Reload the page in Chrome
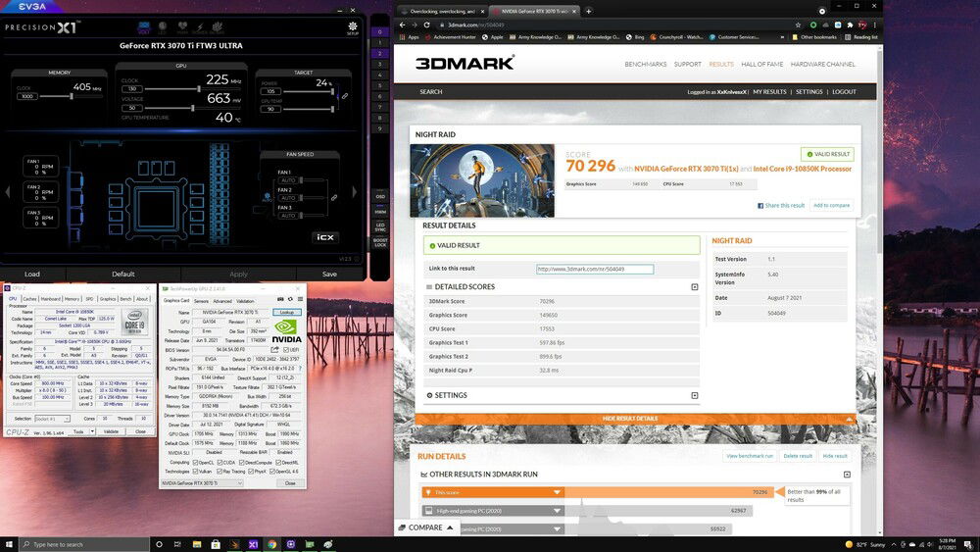 pyautogui.click(x=426, y=24)
